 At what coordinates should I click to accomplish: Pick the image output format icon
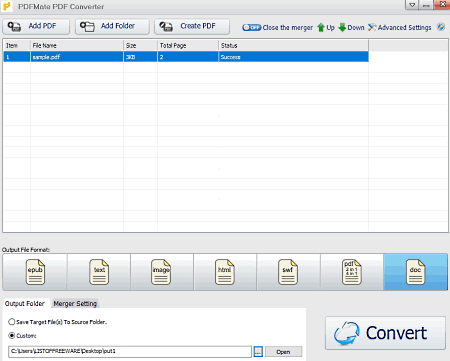(x=161, y=272)
